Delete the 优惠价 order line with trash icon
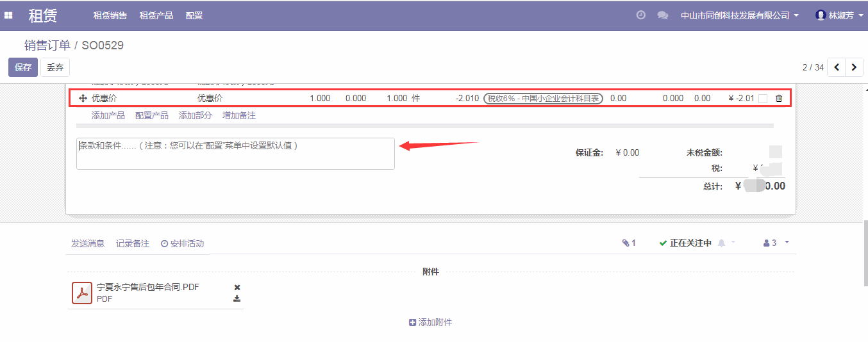 [779, 99]
